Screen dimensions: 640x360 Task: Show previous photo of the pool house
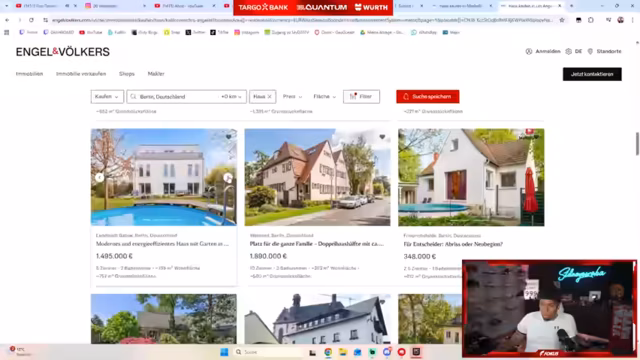[100, 178]
